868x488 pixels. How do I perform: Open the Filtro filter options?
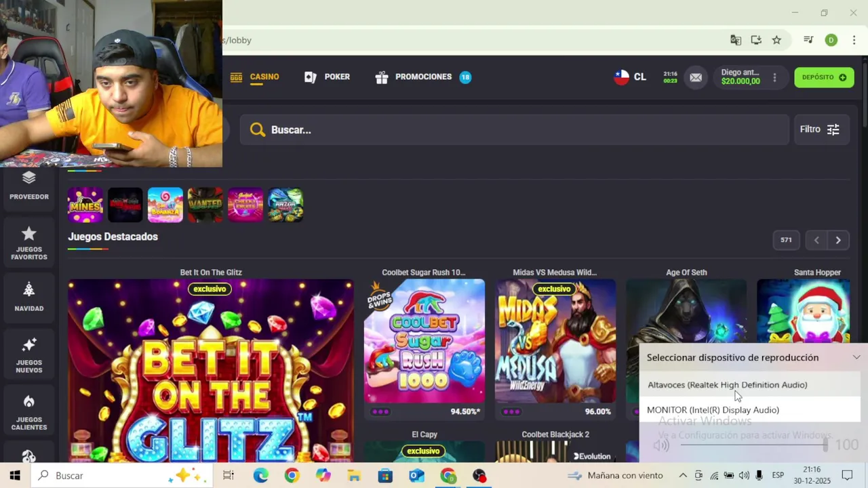[820, 129]
